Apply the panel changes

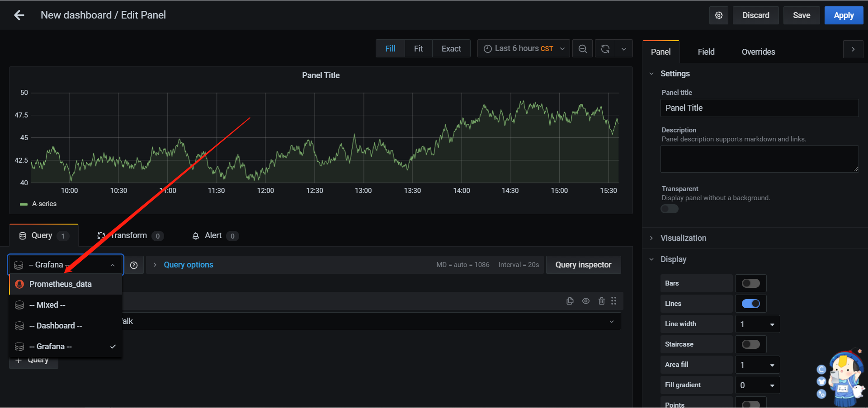tap(844, 15)
